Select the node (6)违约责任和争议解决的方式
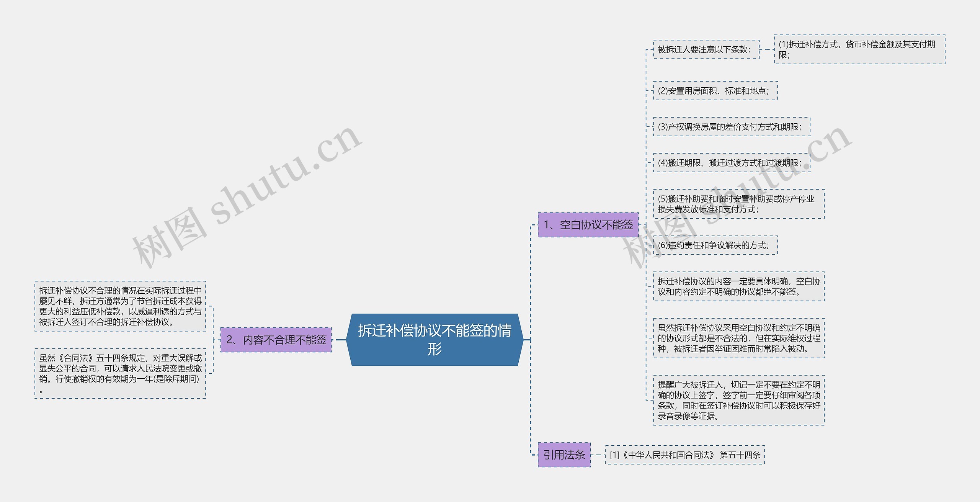980x502 pixels. click(x=715, y=245)
